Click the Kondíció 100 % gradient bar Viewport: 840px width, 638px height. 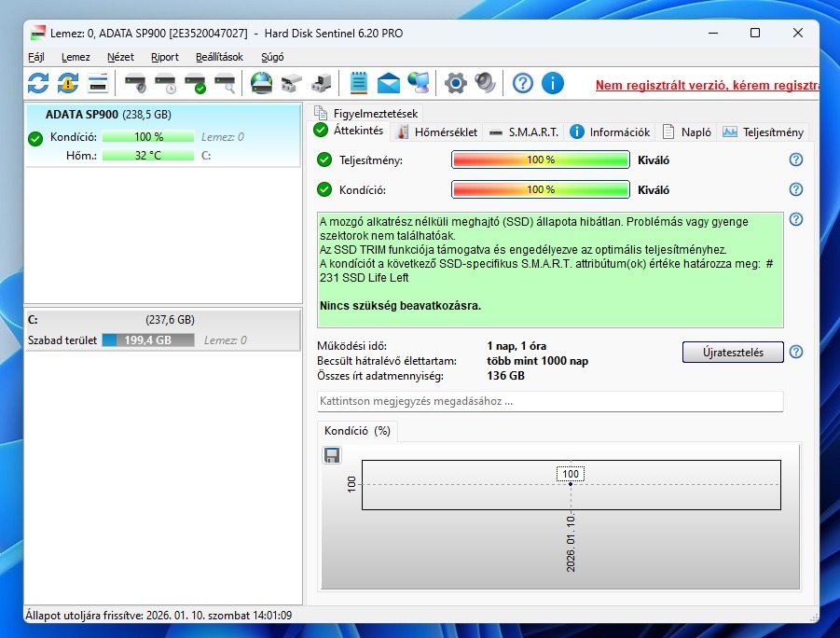tap(541, 189)
